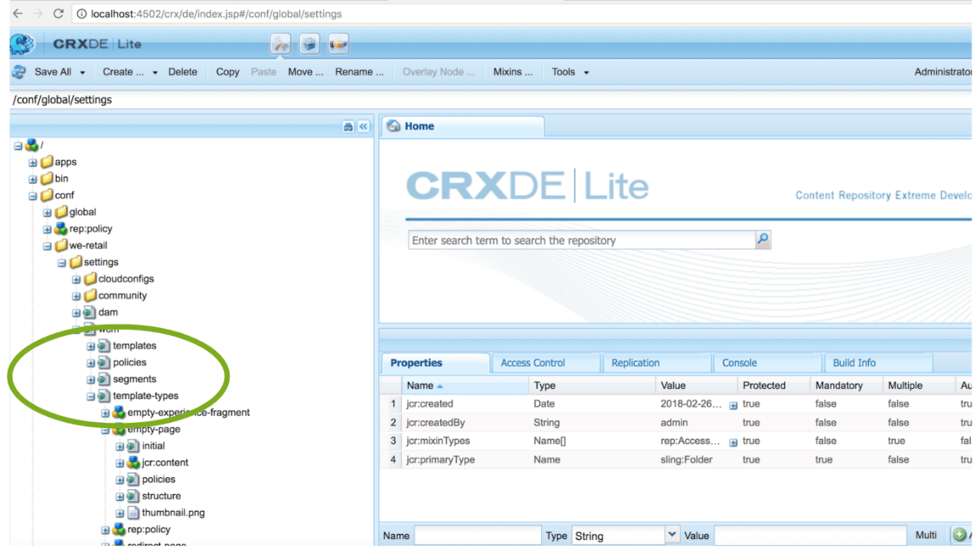The width and height of the screenshot is (980, 556).
Task: Select the segments tree node
Action: pyautogui.click(x=134, y=379)
